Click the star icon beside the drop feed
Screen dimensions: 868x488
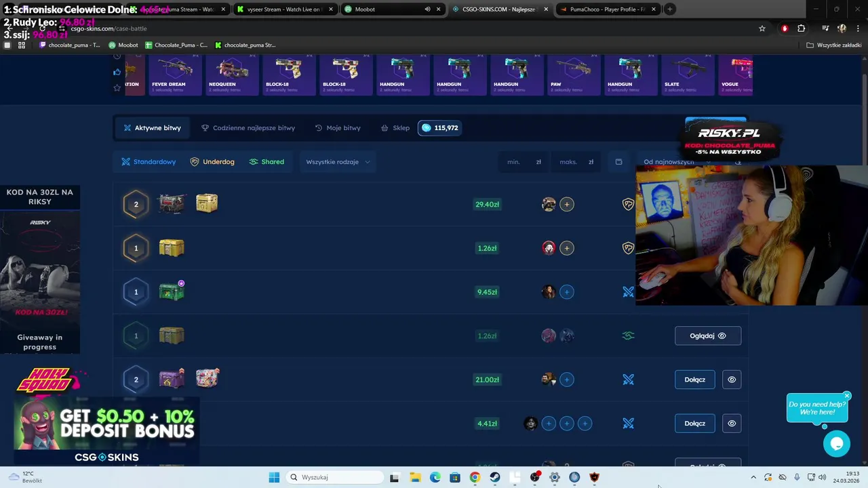pos(117,87)
